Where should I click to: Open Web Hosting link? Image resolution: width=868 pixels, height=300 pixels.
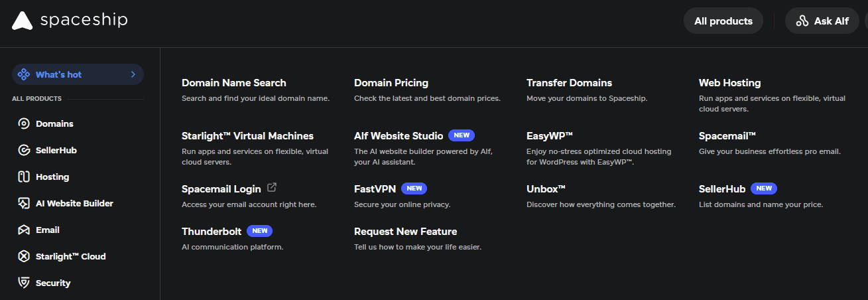729,83
